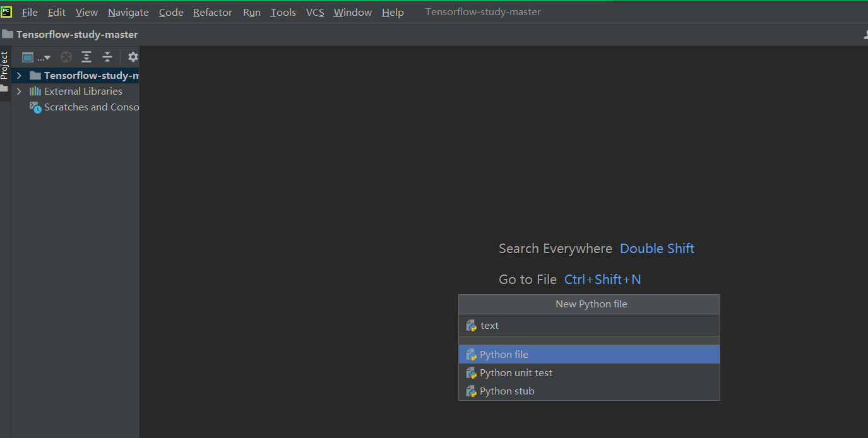Choose Python unit test option
868x438 pixels.
(589, 373)
